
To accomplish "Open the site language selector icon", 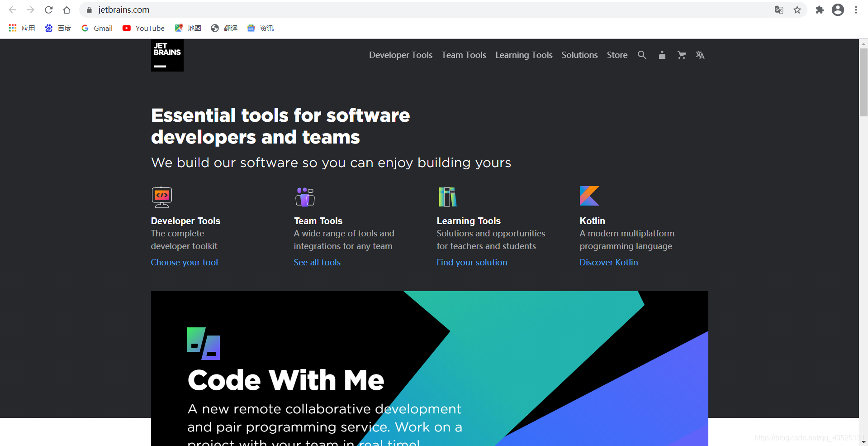I will (700, 55).
